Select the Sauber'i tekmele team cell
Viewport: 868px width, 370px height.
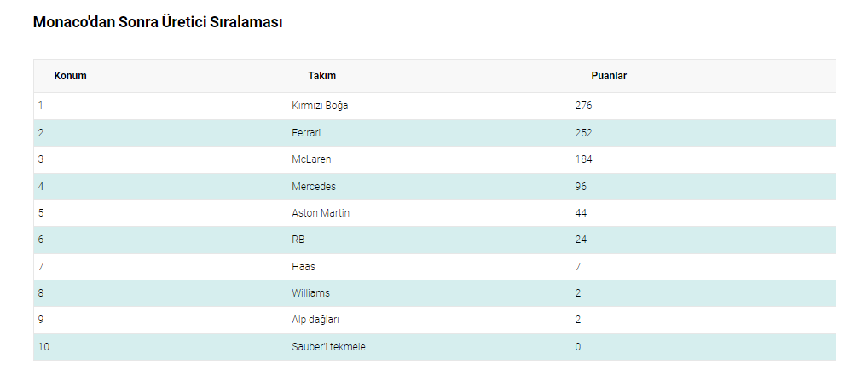click(x=328, y=347)
